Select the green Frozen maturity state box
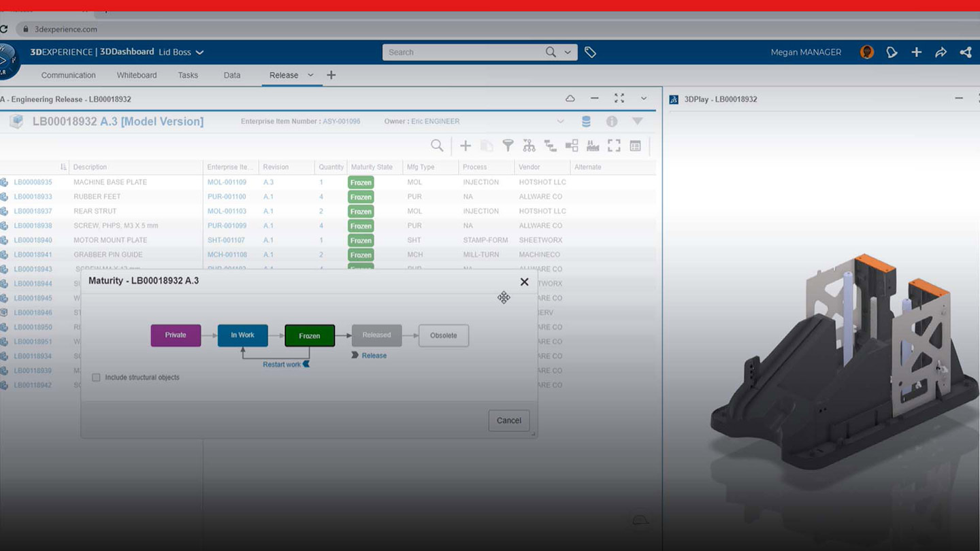The image size is (980, 551). [x=310, y=335]
